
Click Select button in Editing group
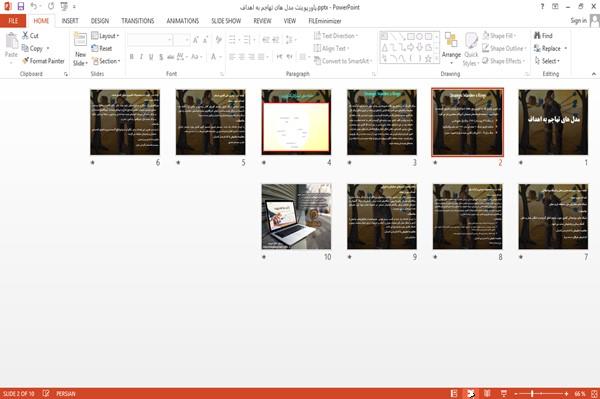(x=547, y=61)
